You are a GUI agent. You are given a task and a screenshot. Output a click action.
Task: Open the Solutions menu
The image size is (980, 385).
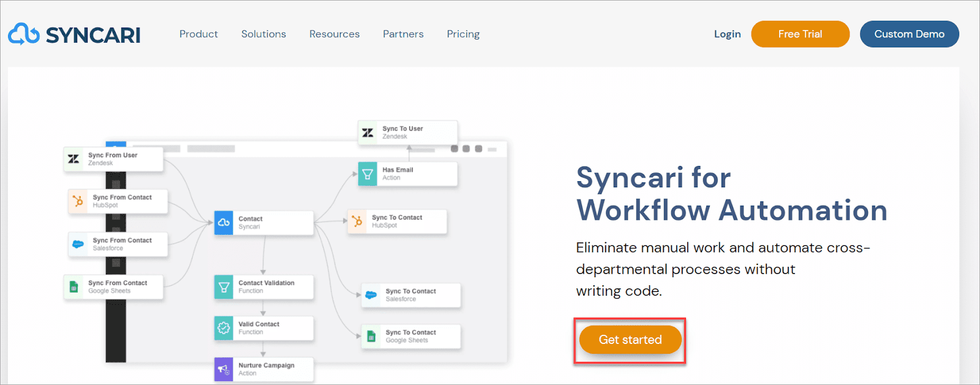click(x=263, y=34)
